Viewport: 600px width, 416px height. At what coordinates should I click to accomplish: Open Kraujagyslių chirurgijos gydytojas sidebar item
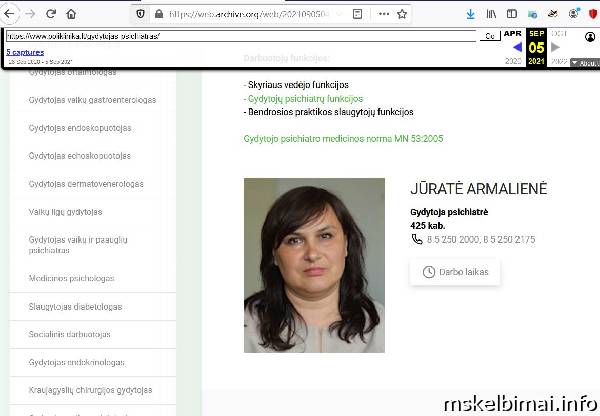(92, 390)
